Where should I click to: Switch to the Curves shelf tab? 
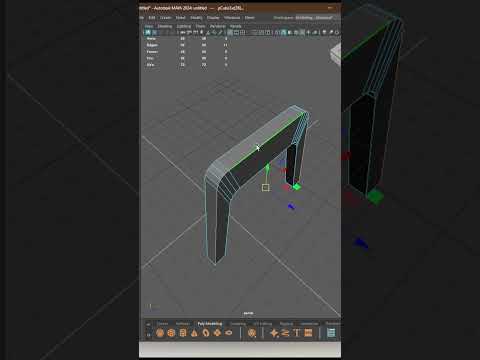tap(162, 324)
